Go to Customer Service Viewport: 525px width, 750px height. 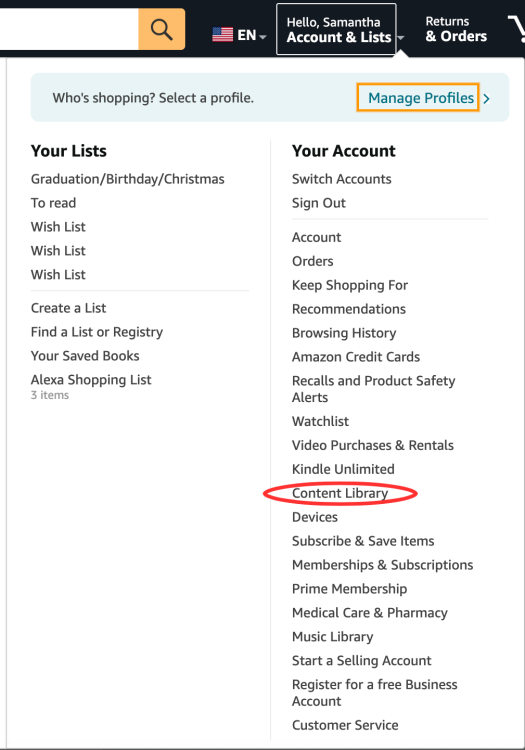345,725
